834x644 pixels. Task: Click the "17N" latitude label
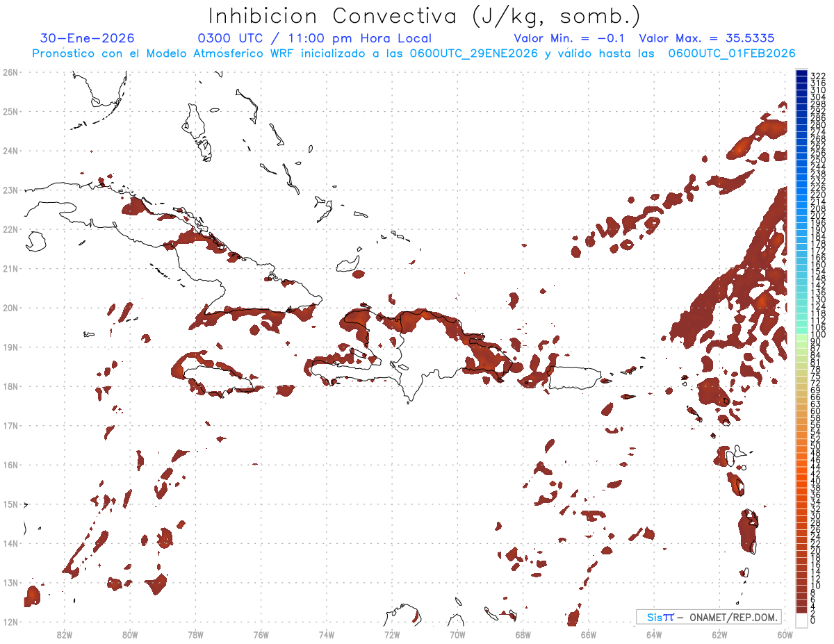tap(10, 425)
